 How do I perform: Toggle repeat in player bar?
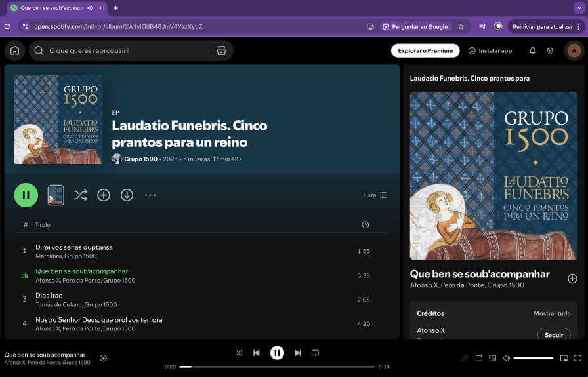pos(316,353)
